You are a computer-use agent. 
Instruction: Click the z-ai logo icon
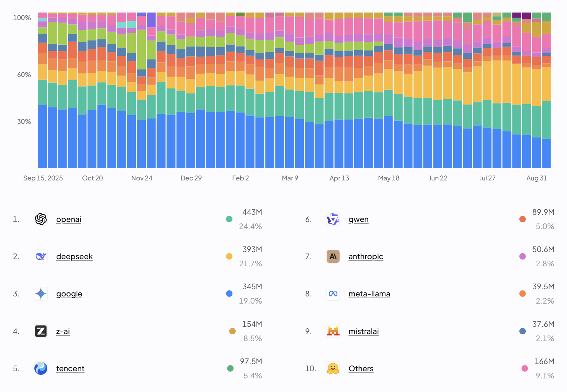coord(41,331)
